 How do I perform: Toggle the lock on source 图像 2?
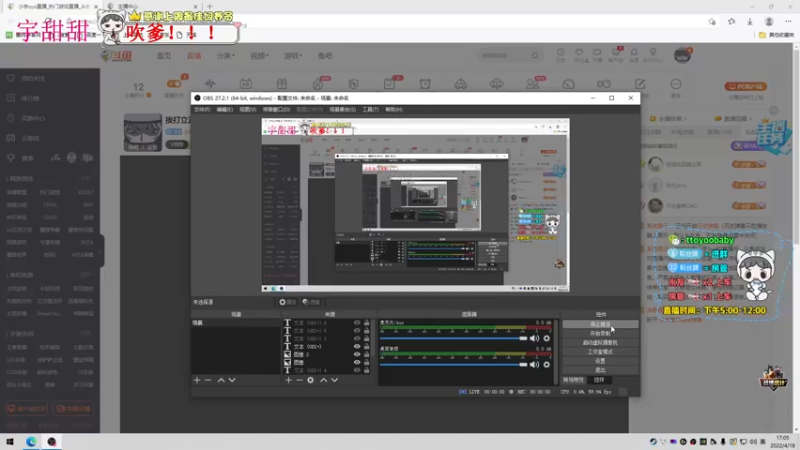tap(366, 354)
